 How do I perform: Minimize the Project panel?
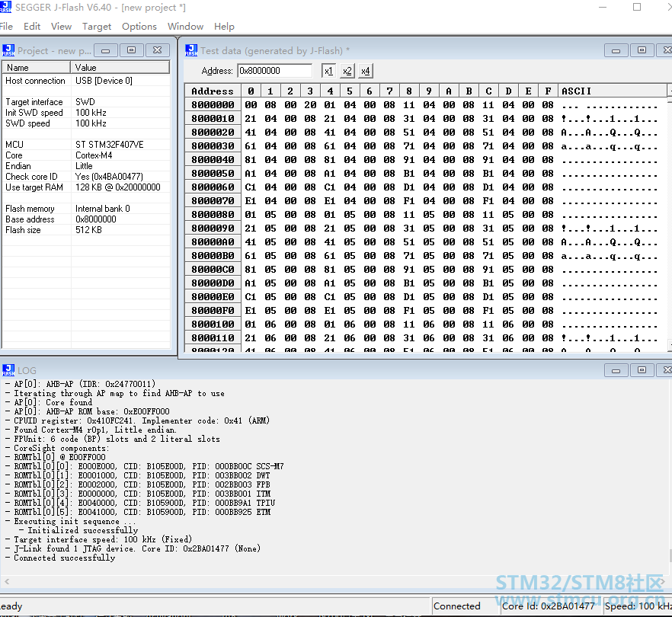pos(105,50)
